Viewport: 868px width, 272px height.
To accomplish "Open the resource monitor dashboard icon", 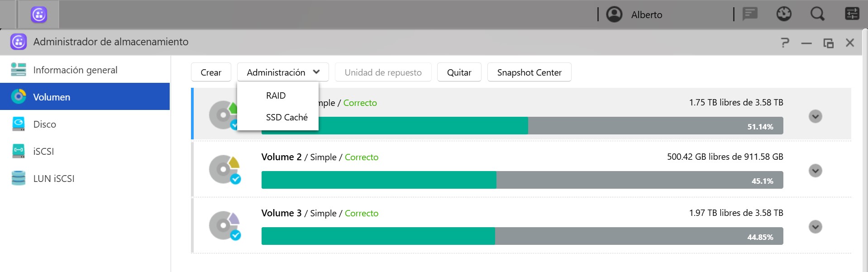I will tap(784, 14).
